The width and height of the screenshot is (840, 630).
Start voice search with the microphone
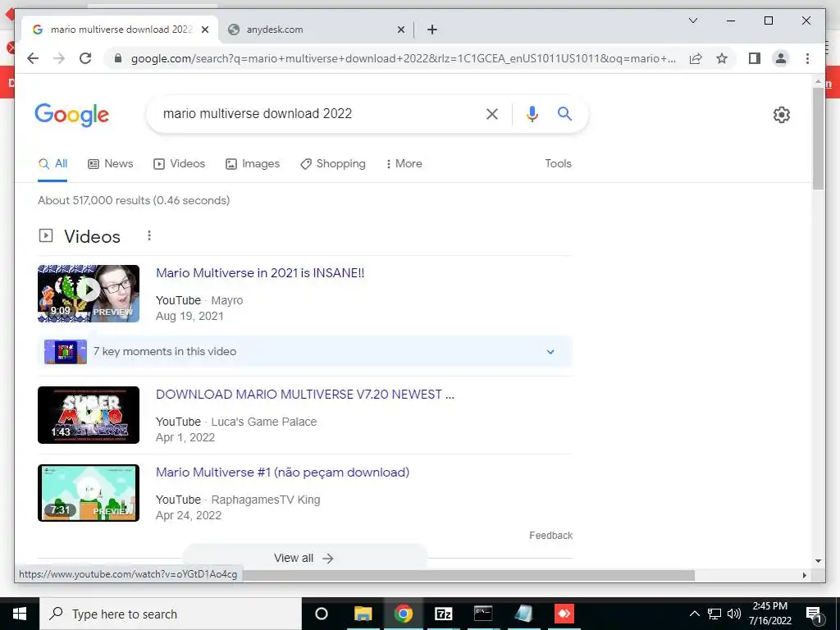coord(532,113)
